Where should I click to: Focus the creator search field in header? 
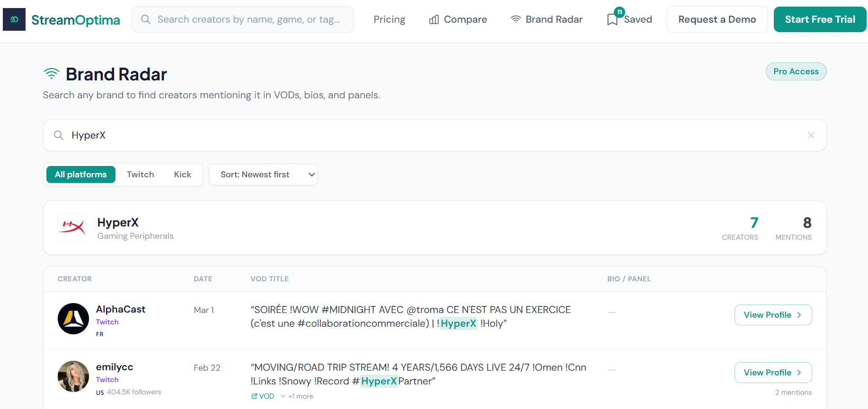pos(242,19)
